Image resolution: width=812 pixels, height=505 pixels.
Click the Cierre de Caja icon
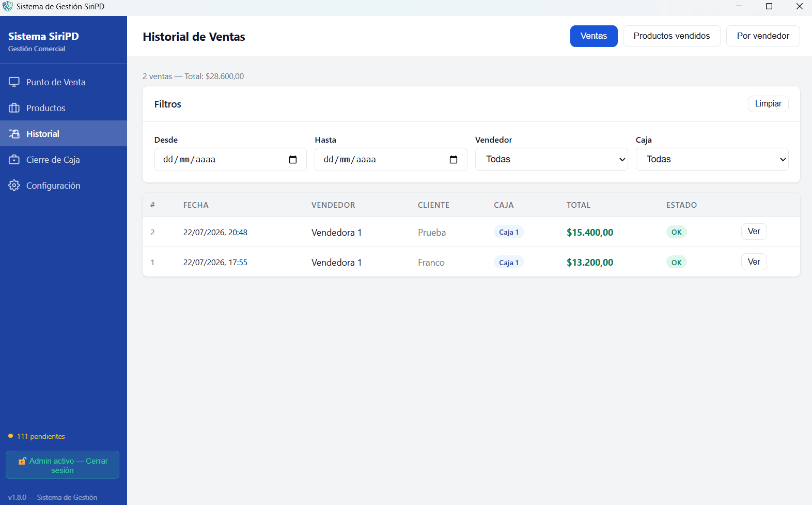[14, 160]
